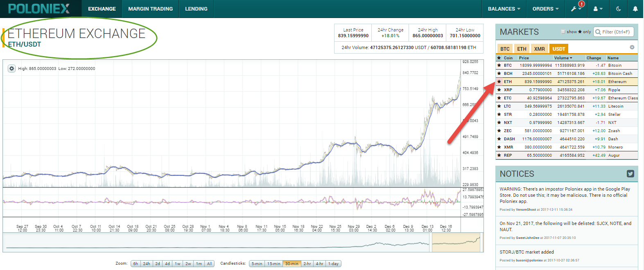Open Markets panel settings gear
644x270 pixels.
[x=632, y=47]
